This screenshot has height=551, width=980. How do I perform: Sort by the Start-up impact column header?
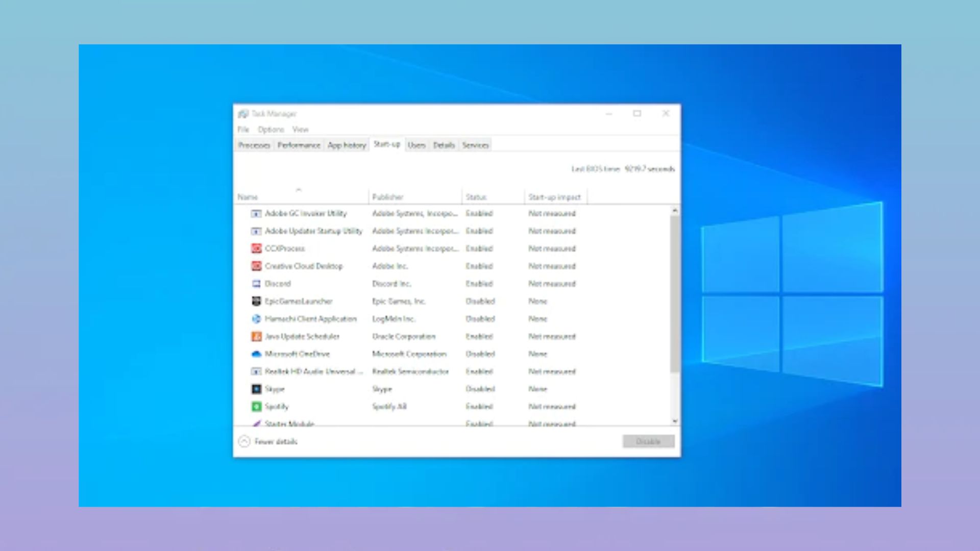pos(556,197)
